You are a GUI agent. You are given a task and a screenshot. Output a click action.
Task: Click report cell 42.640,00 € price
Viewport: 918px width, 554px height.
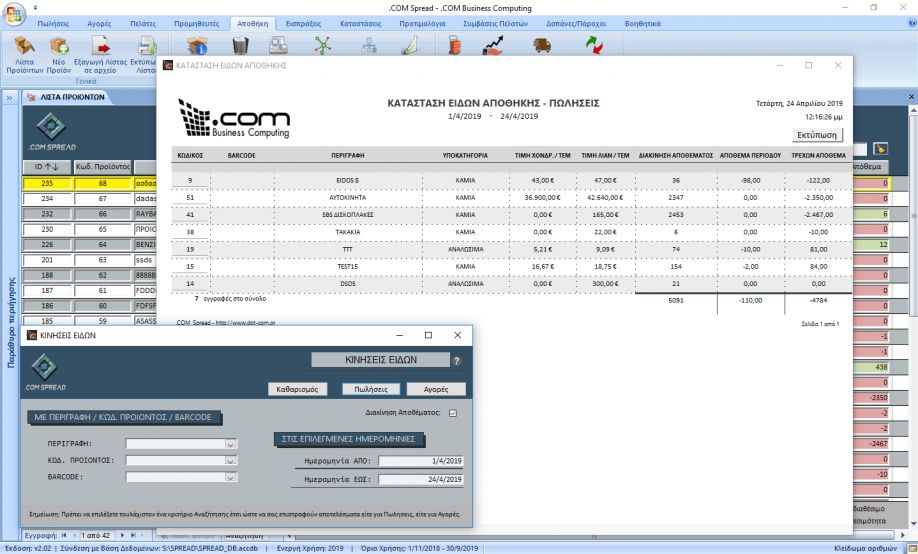coord(605,198)
